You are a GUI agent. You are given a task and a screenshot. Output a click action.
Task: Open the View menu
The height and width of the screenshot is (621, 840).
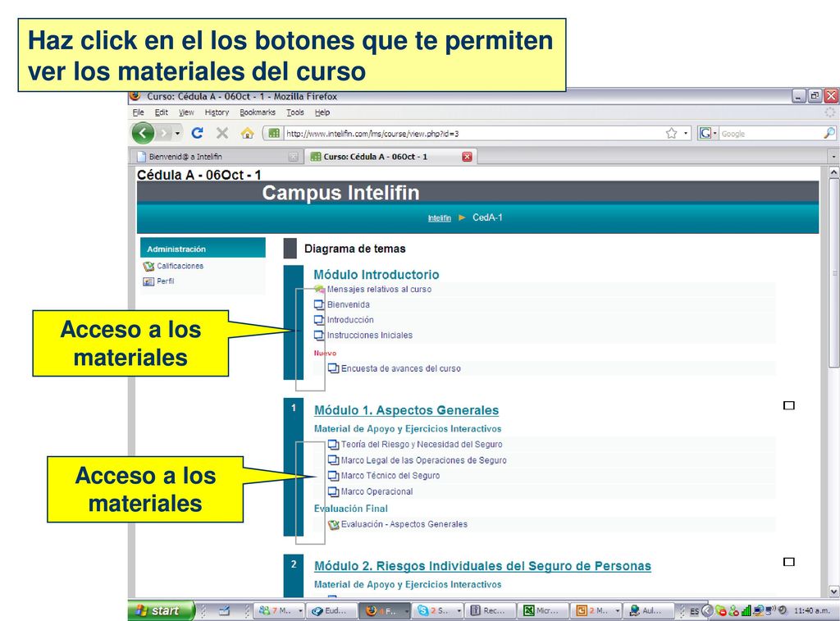point(186,112)
